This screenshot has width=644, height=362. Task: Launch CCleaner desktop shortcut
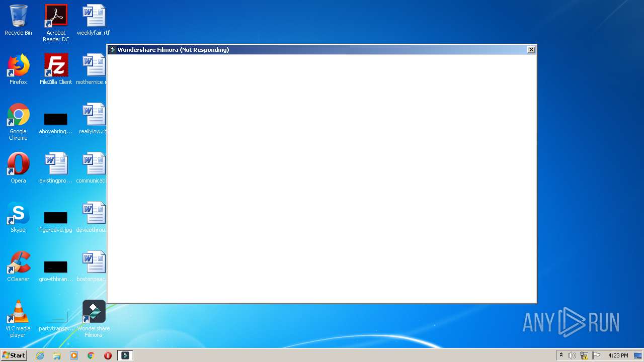pyautogui.click(x=18, y=266)
